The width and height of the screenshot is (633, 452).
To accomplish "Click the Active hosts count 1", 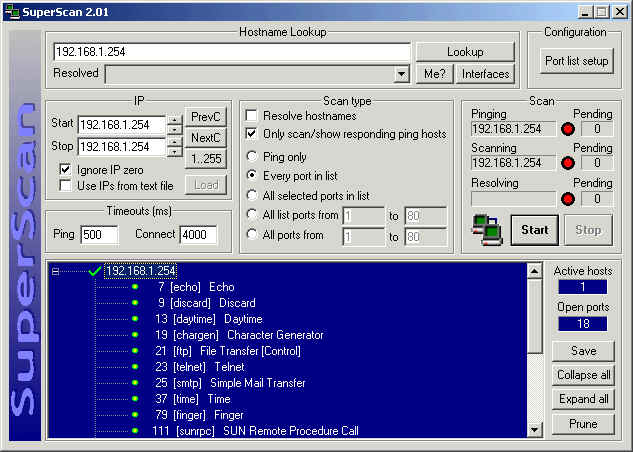I will point(583,287).
